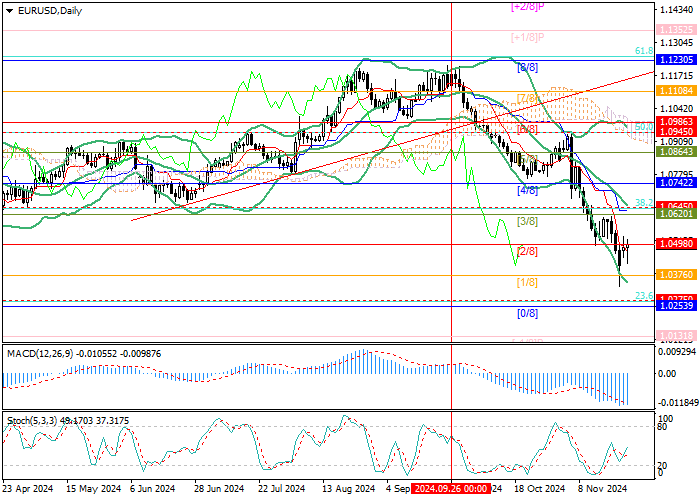Click the orange 1.11084 price tag

(677, 91)
